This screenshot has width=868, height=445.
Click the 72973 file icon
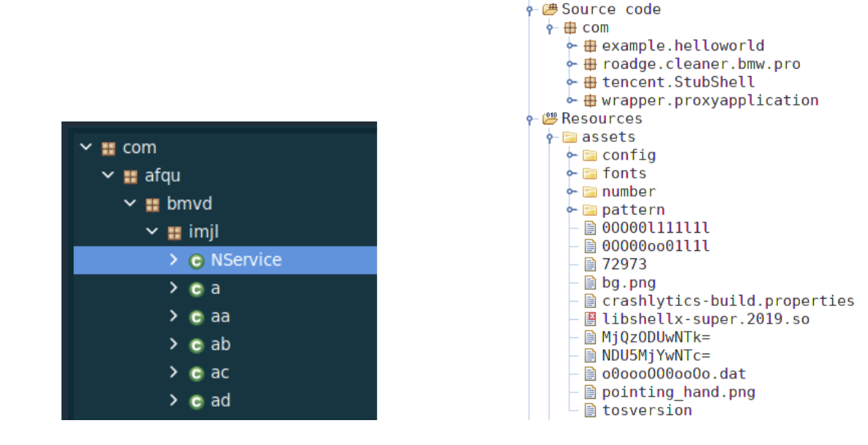pyautogui.click(x=591, y=264)
